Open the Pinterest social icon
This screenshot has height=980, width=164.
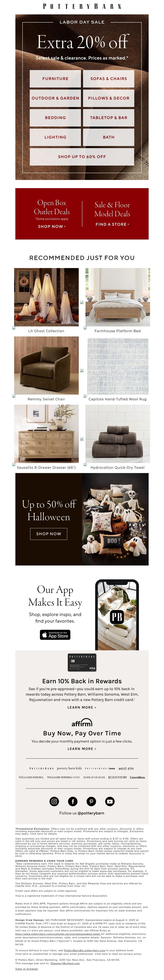[91, 802]
